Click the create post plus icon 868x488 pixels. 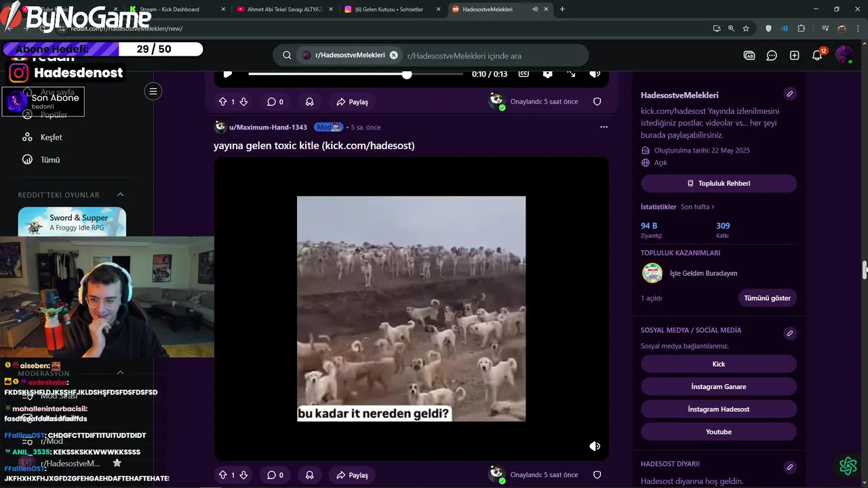pyautogui.click(x=795, y=56)
